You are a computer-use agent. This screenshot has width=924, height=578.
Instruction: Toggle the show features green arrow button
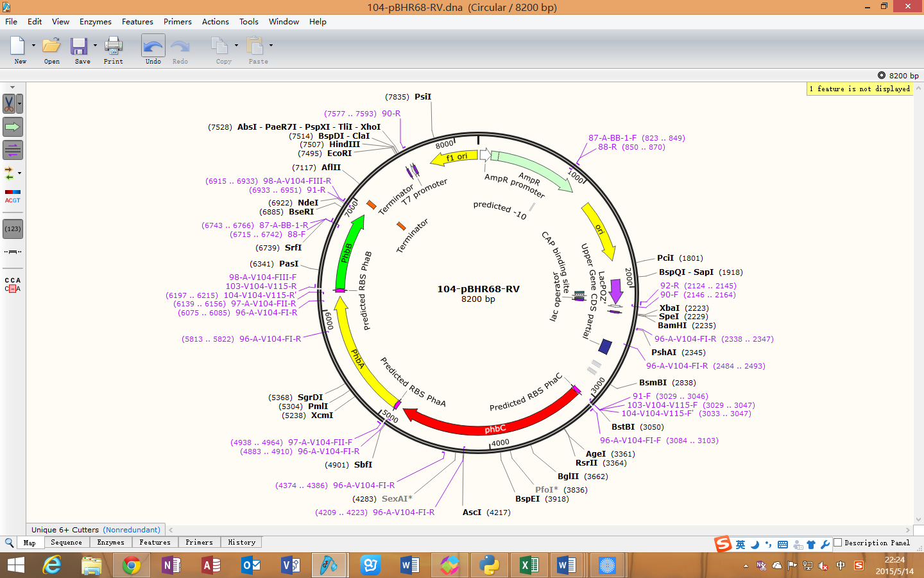pos(13,127)
